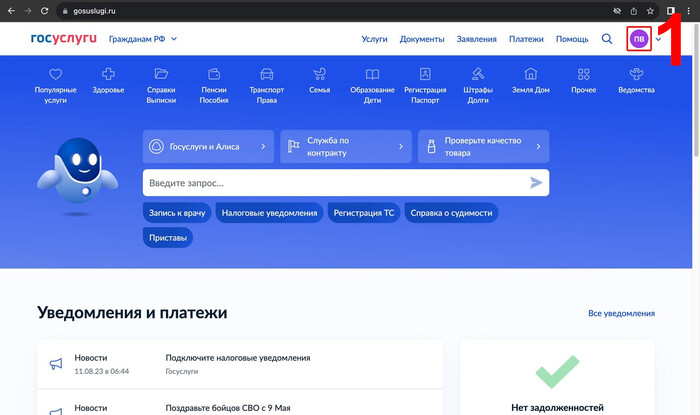The image size is (700, 415).
Task: Open the Услуги menu item
Action: [x=374, y=39]
